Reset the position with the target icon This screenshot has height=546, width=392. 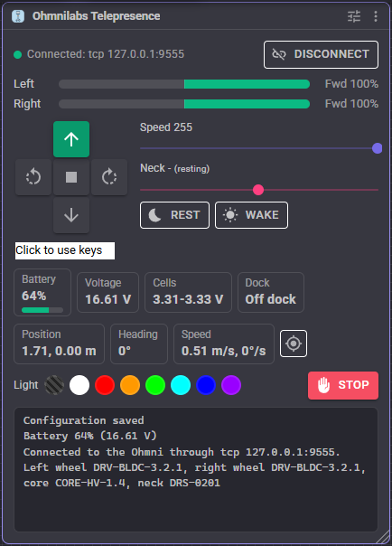[x=294, y=344]
